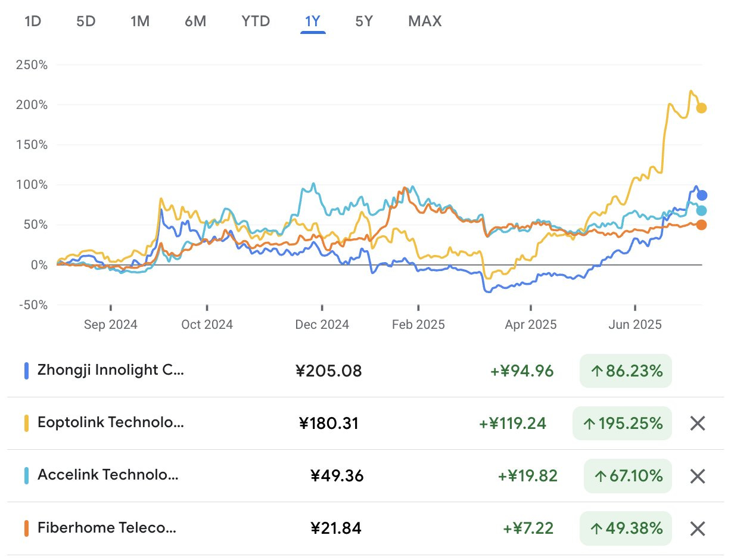734x560 pixels.
Task: Click the Feb 2025 axis label
Action: point(418,325)
